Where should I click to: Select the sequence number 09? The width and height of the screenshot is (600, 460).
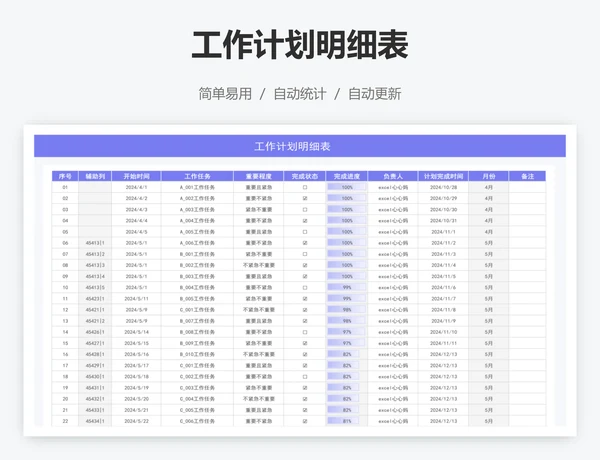65,276
